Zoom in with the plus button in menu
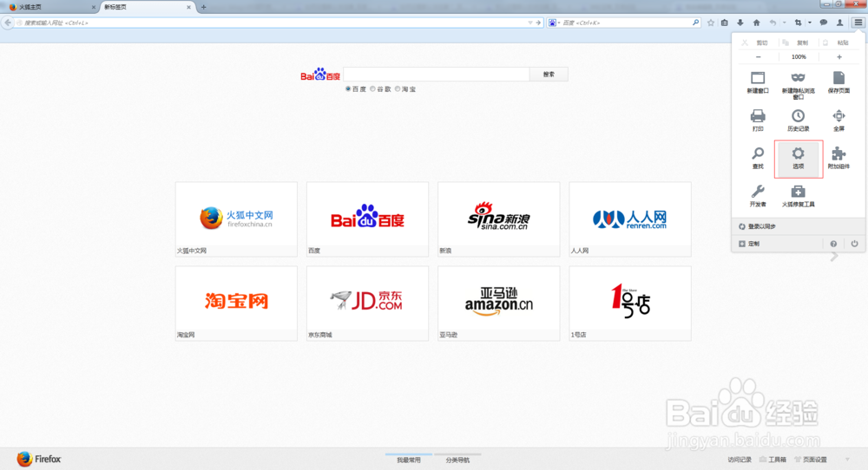The image size is (868, 470). [839, 57]
